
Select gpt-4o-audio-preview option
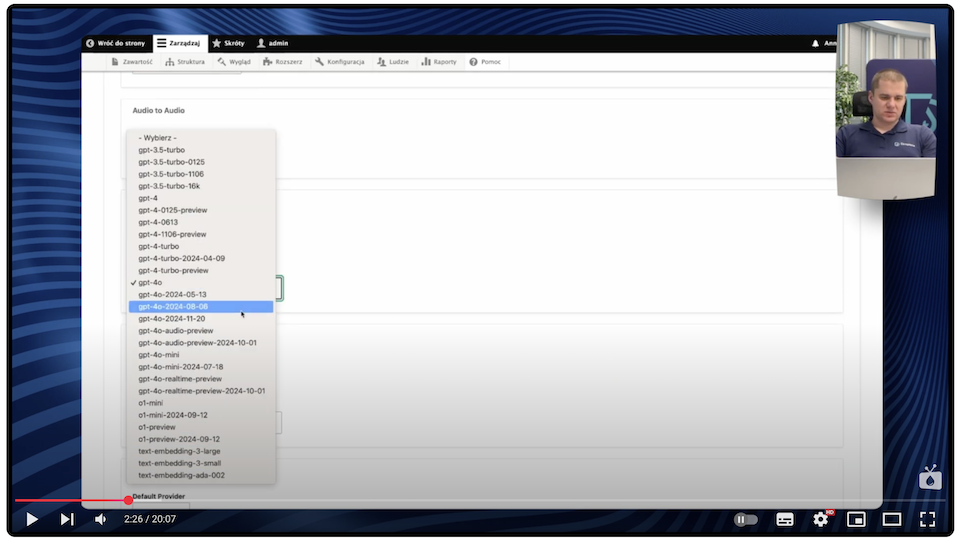tap(201, 331)
